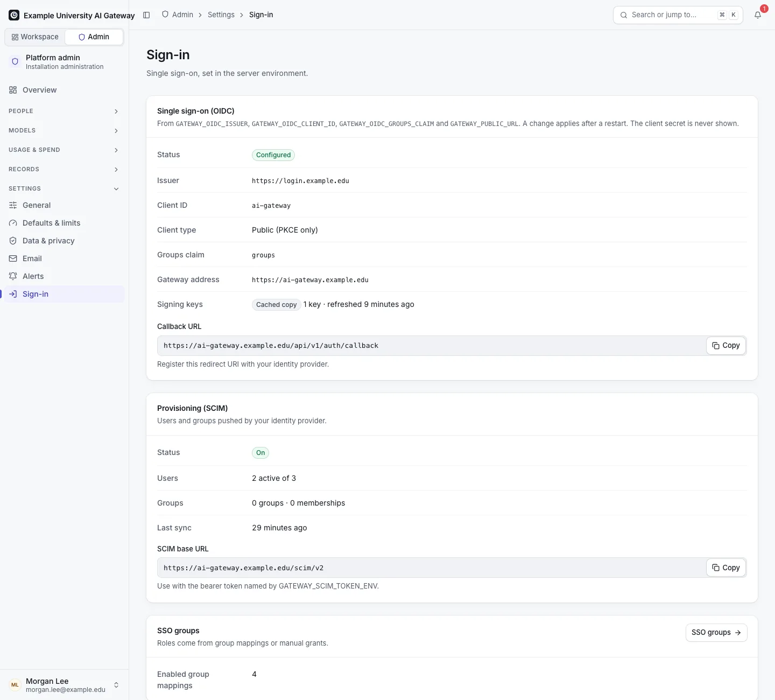This screenshot has width=775, height=700.
Task: Click the search magnifier icon
Action: point(624,15)
